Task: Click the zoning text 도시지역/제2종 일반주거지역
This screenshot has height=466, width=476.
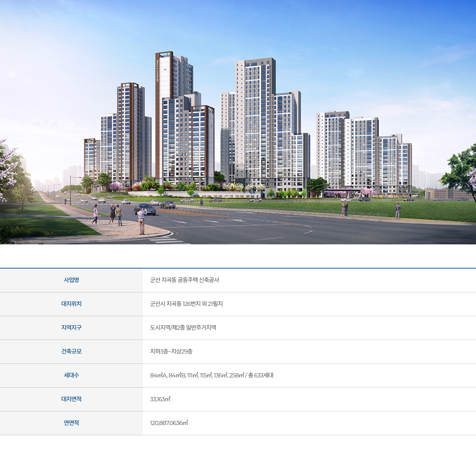Action: [x=183, y=328]
